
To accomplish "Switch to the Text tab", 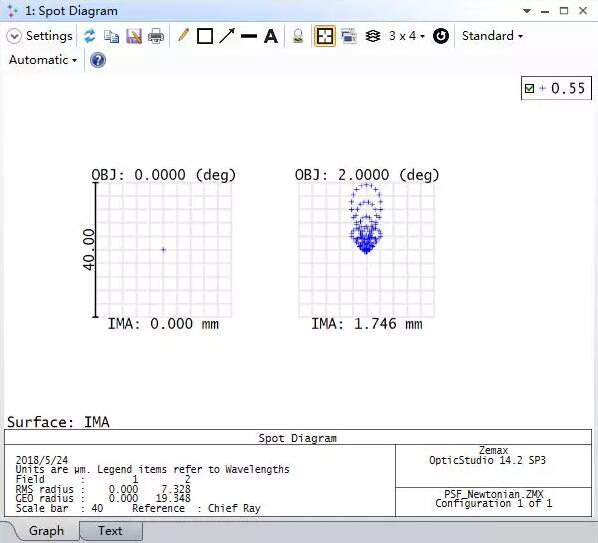I will (110, 531).
